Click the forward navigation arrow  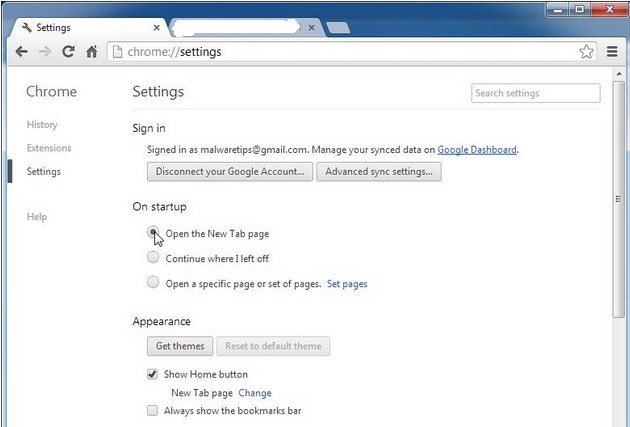click(x=45, y=51)
